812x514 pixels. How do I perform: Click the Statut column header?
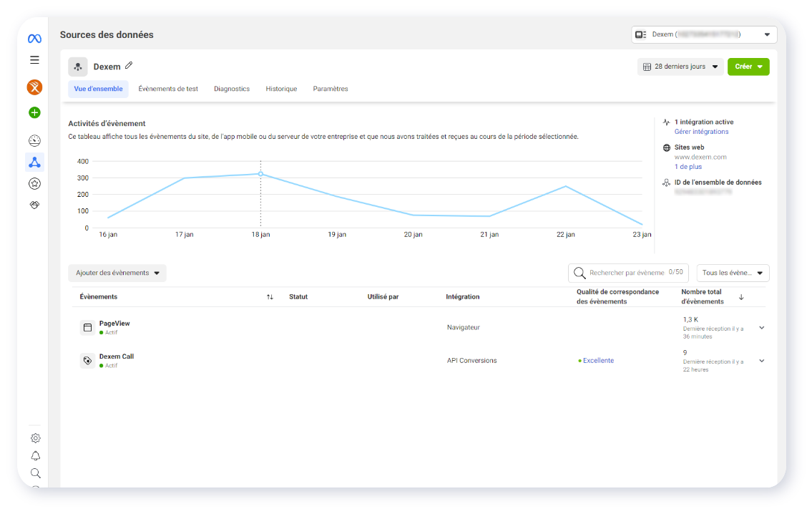(298, 297)
